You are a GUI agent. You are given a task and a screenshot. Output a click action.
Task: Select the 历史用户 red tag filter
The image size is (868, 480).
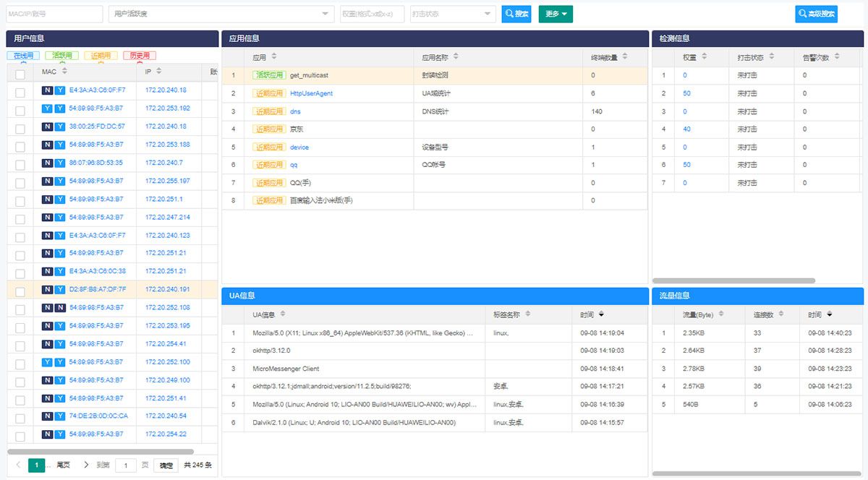(x=139, y=56)
